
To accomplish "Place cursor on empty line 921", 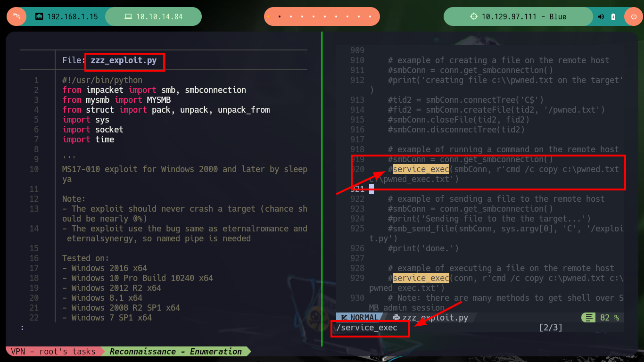I will (372, 189).
